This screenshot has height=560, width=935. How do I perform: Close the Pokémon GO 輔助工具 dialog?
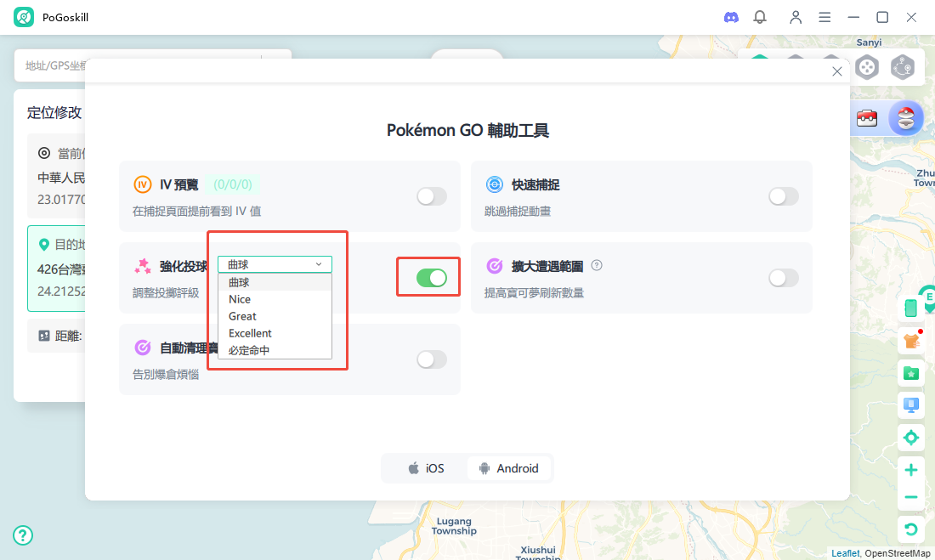(x=837, y=71)
